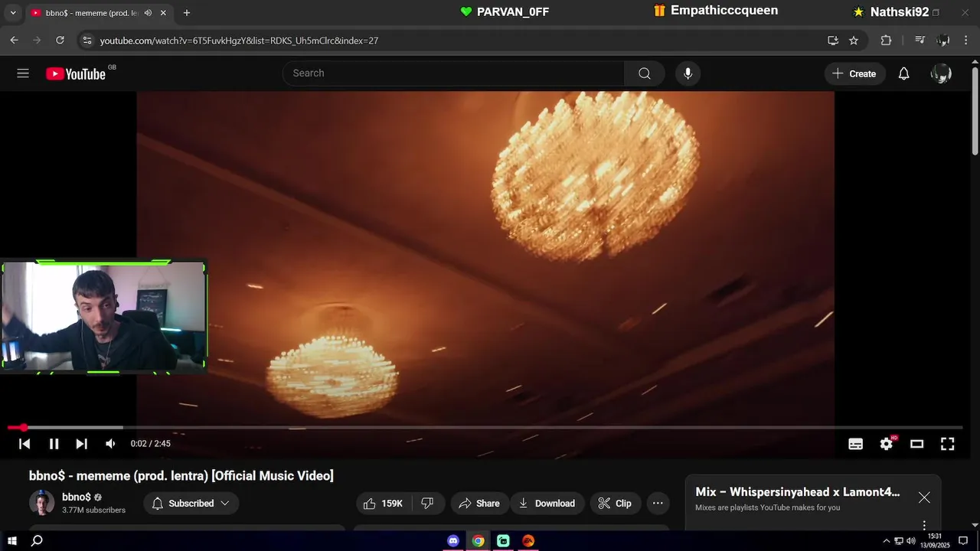Open system volume from tray

(x=910, y=540)
